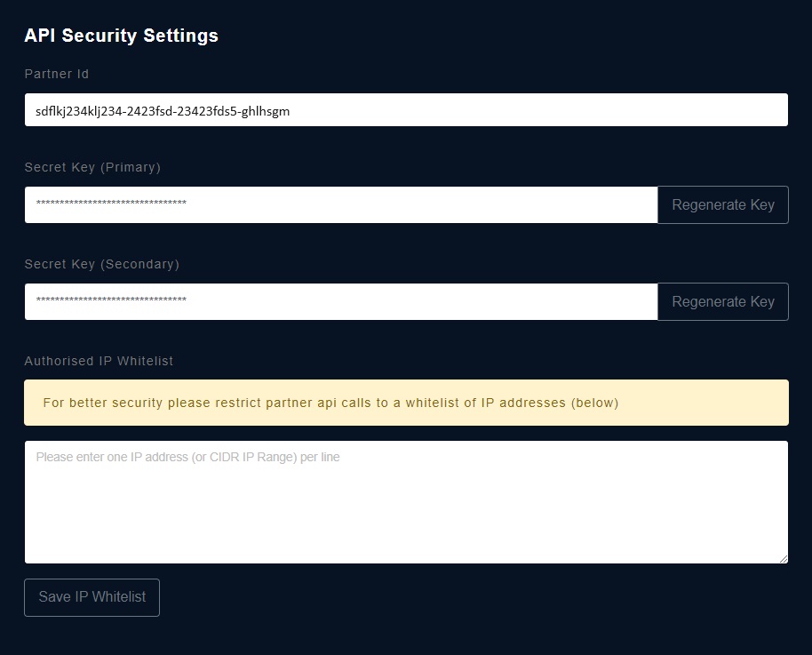Screen dimensions: 812x655
Task: Focus the Secret Key (Primary) field
Action: coord(341,204)
